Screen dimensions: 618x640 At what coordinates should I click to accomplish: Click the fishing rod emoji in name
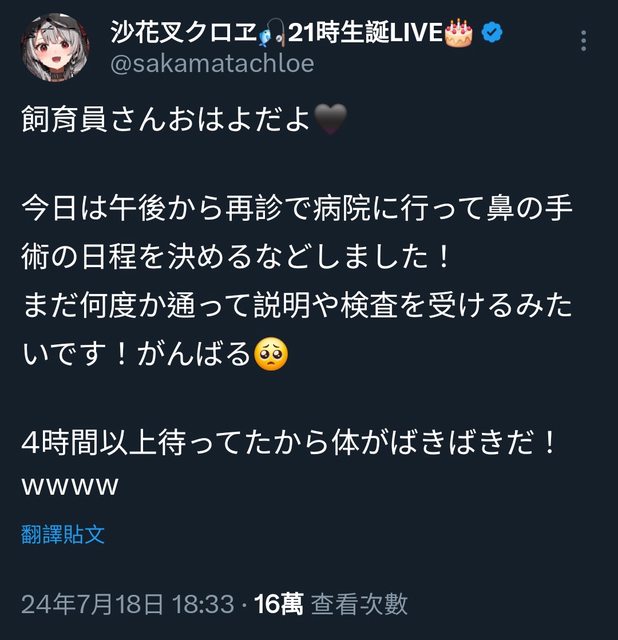272,33
